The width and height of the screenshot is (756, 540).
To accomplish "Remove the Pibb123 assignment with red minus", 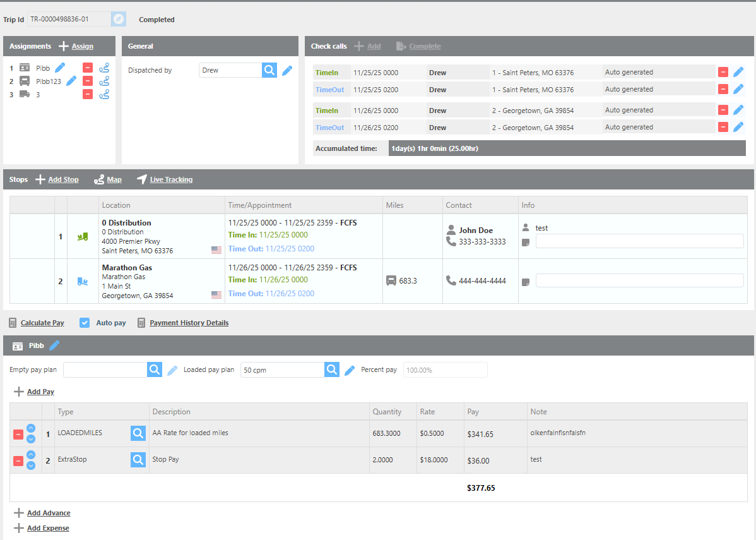I will pos(88,81).
